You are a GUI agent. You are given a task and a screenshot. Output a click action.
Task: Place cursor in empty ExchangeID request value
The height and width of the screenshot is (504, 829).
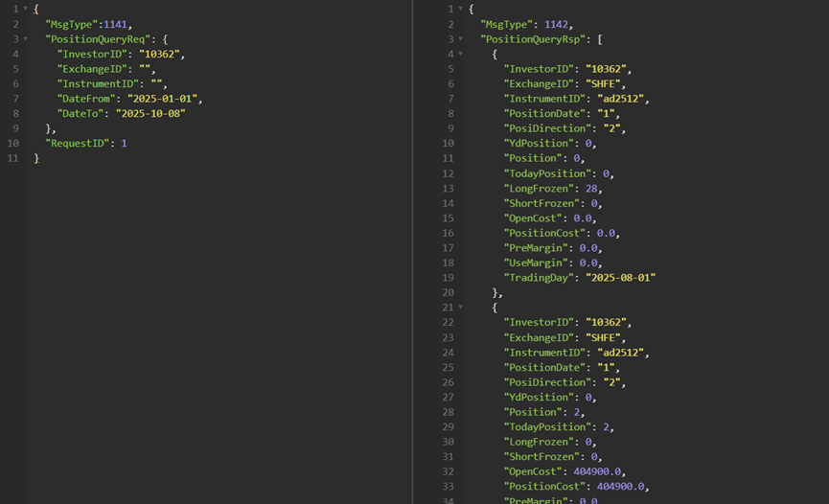point(147,69)
